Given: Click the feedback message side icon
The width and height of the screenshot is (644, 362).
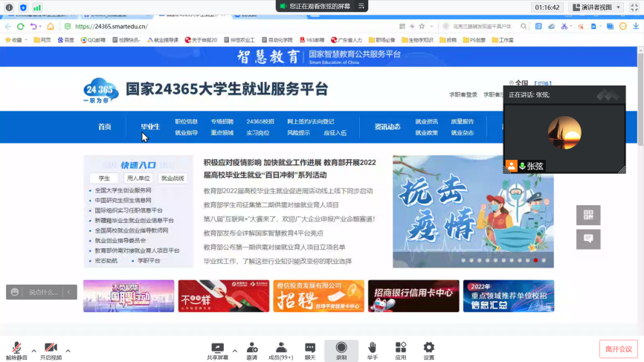Looking at the screenshot, I should 588,239.
